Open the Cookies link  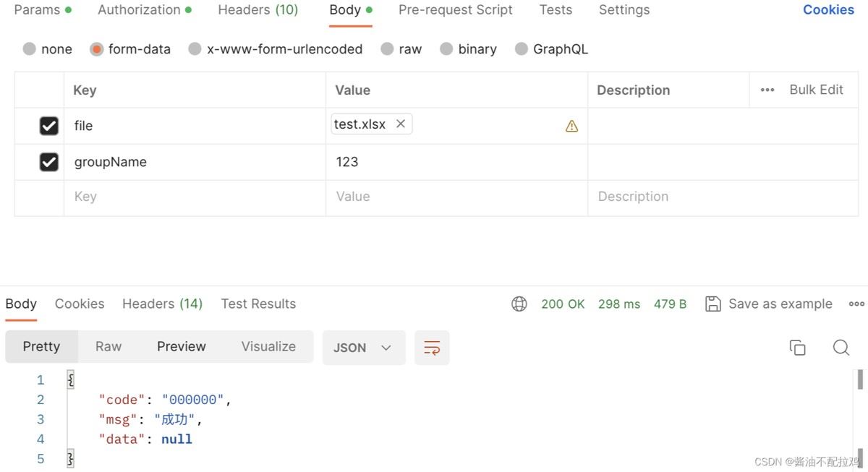(828, 10)
